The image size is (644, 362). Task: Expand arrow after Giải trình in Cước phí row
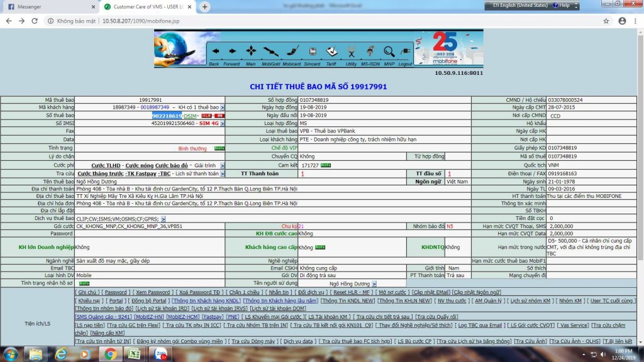(x=222, y=166)
